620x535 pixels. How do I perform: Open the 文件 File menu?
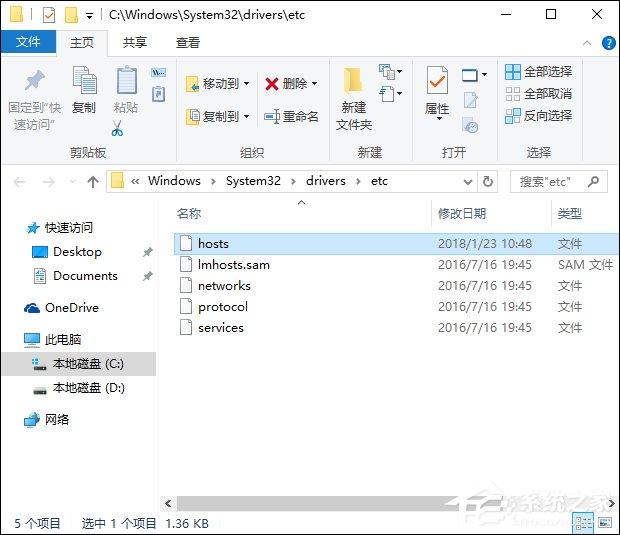tap(28, 42)
